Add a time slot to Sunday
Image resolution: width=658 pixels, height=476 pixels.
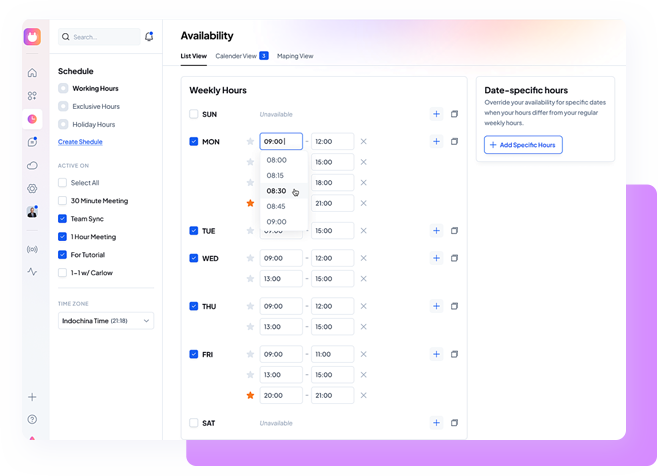point(436,114)
